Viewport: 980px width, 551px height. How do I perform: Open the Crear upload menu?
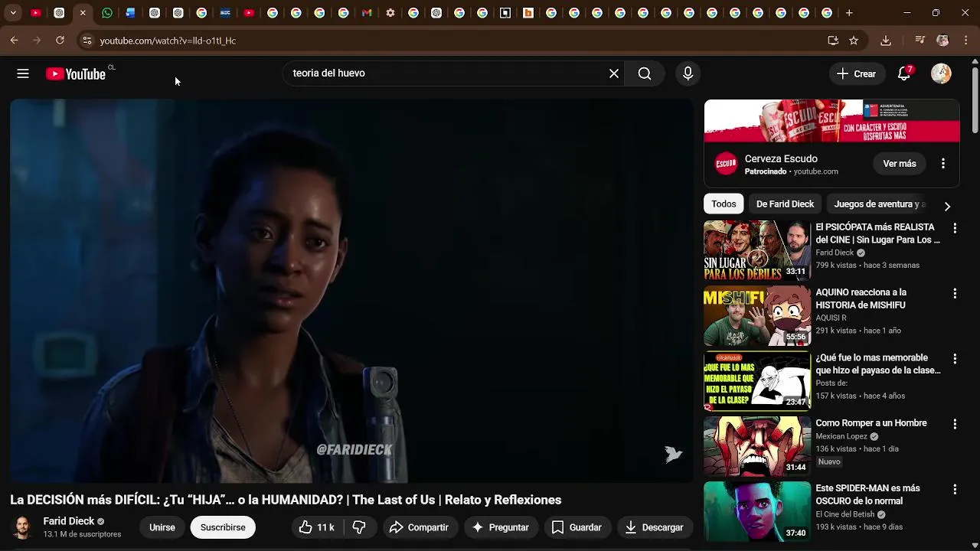(857, 73)
